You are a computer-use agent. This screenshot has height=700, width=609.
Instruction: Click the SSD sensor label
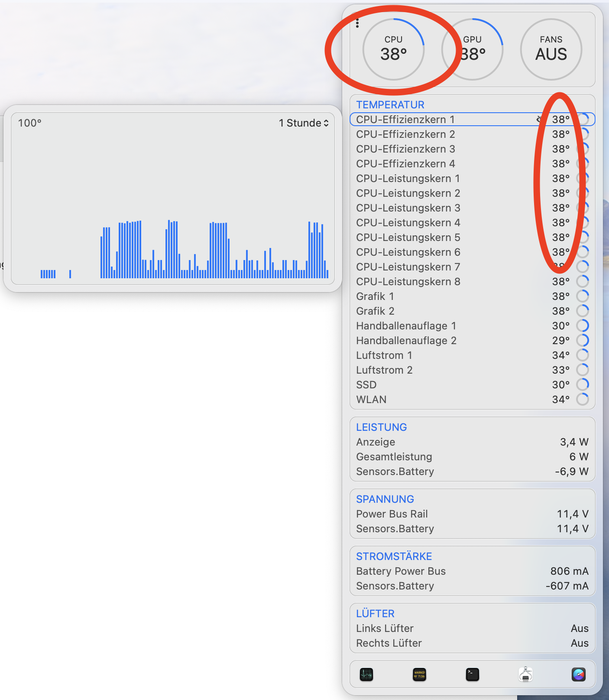pos(366,384)
